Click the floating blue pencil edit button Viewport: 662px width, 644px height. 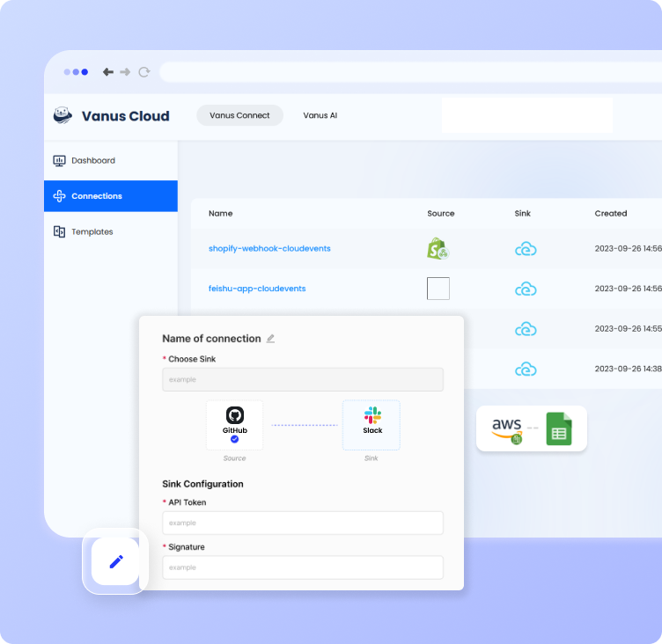[x=115, y=561]
